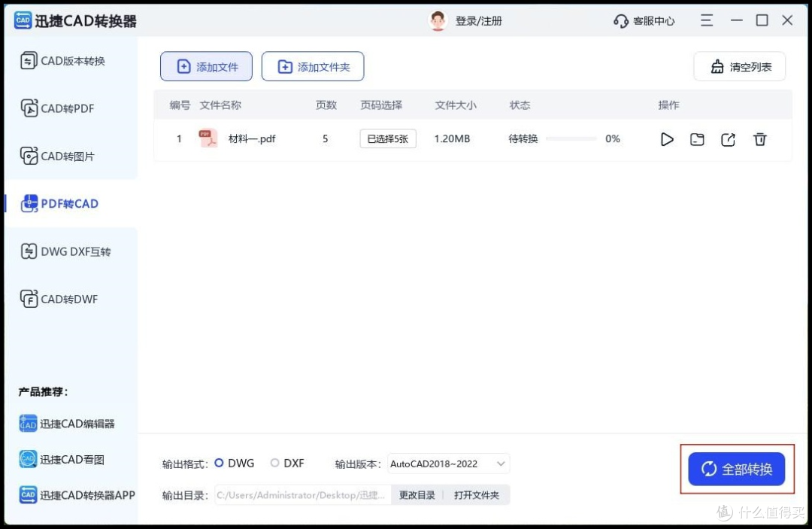Open 已选择5张 page selection

coord(388,139)
